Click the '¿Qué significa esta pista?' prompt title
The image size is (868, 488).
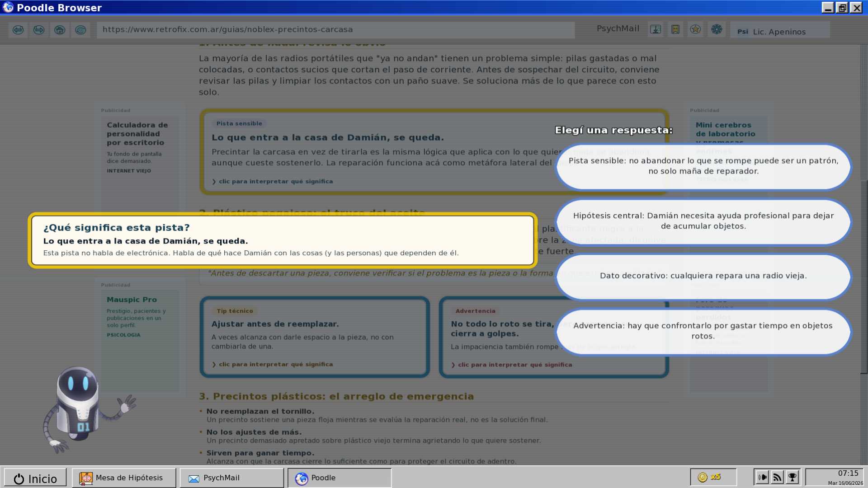coord(116,228)
